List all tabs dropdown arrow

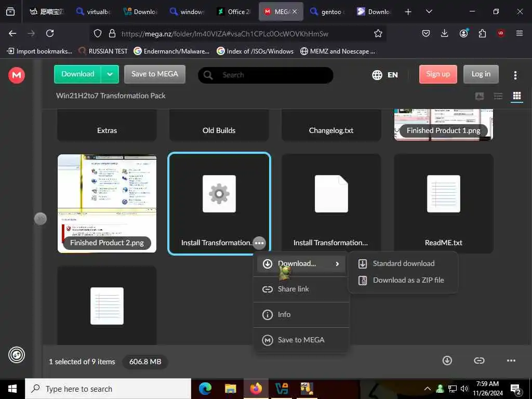pos(429,12)
